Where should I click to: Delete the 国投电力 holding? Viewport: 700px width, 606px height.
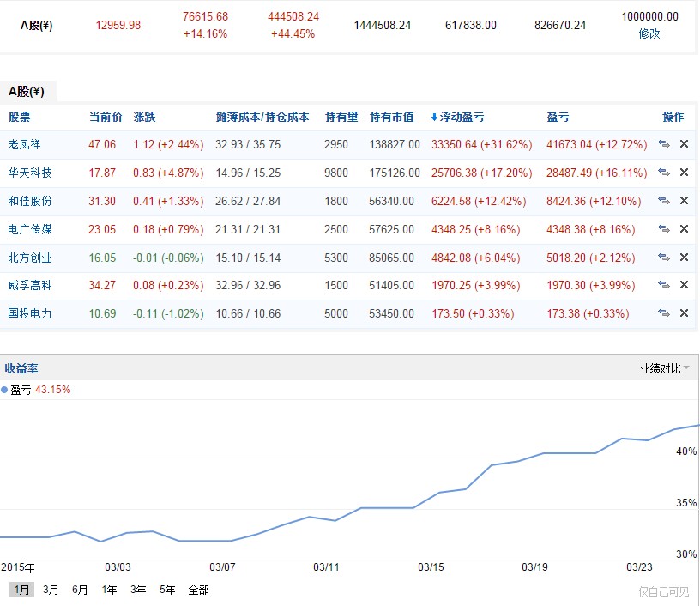684,313
